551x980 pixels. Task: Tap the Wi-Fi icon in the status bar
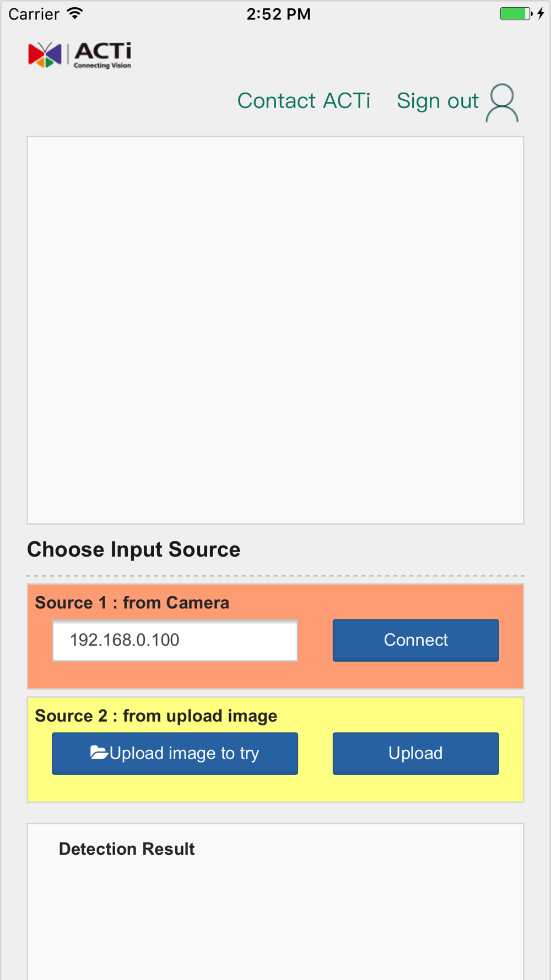click(x=75, y=14)
